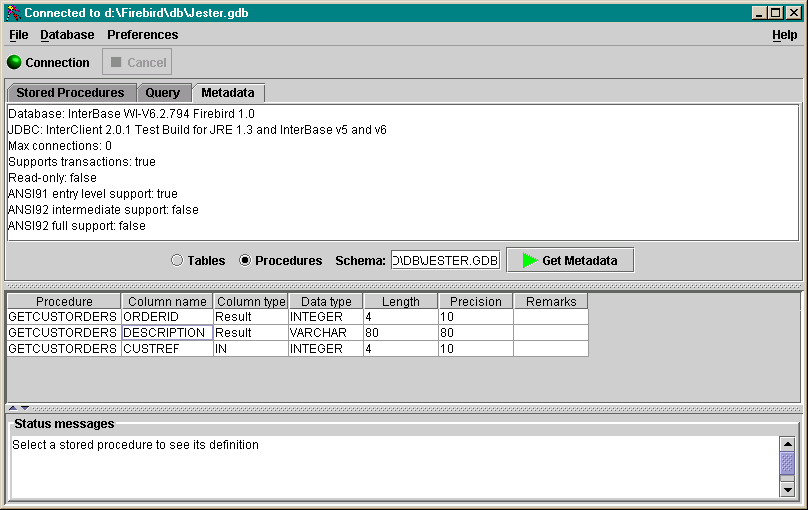Viewport: 808px width, 510px height.
Task: Click the application icon in title bar
Action: [x=12, y=13]
